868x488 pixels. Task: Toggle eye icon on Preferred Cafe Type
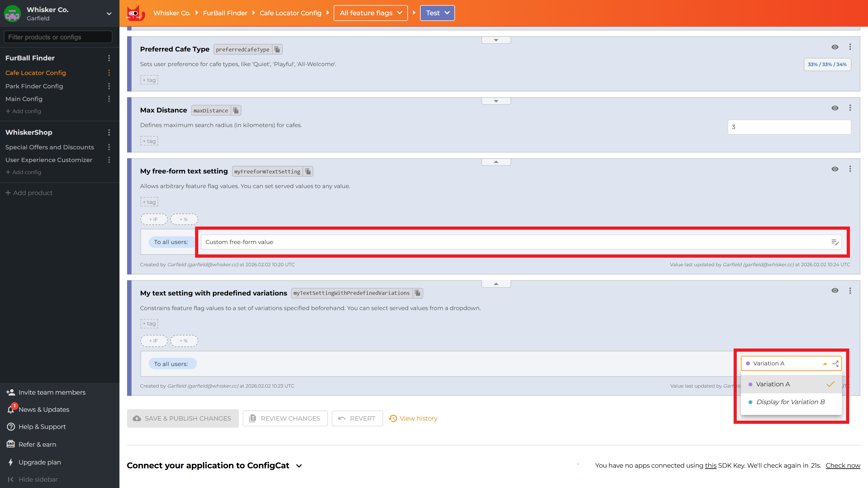[x=835, y=47]
